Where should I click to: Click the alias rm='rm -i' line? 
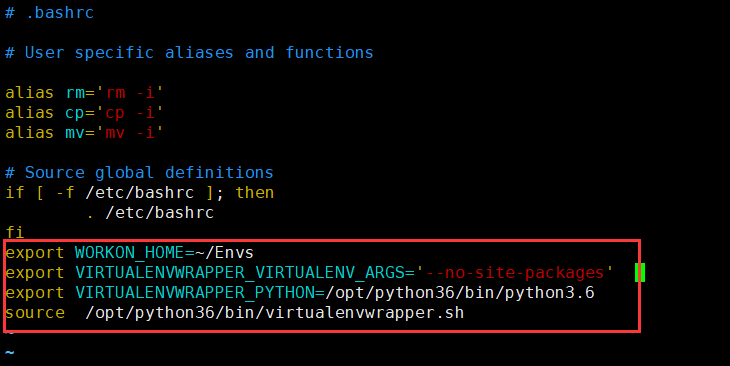pos(84,93)
